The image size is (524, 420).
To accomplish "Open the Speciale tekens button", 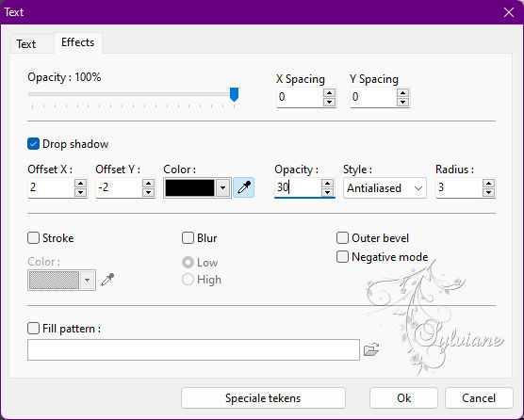I will pos(263,398).
